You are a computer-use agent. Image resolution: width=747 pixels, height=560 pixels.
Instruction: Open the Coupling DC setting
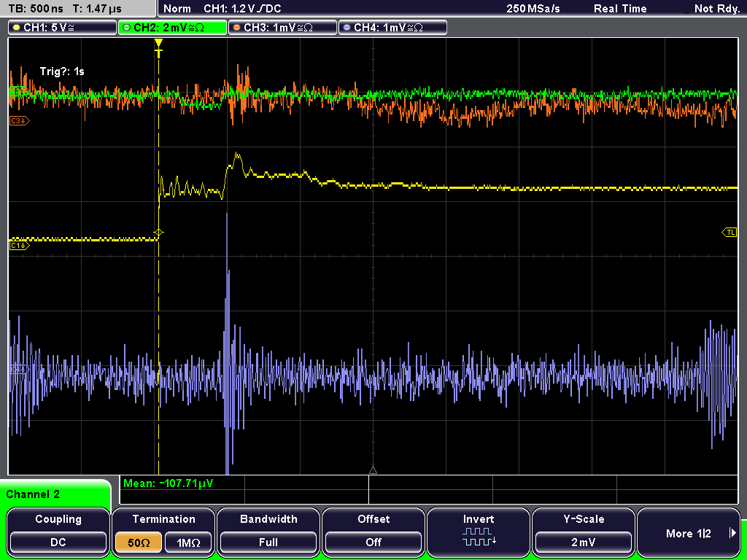tap(58, 542)
